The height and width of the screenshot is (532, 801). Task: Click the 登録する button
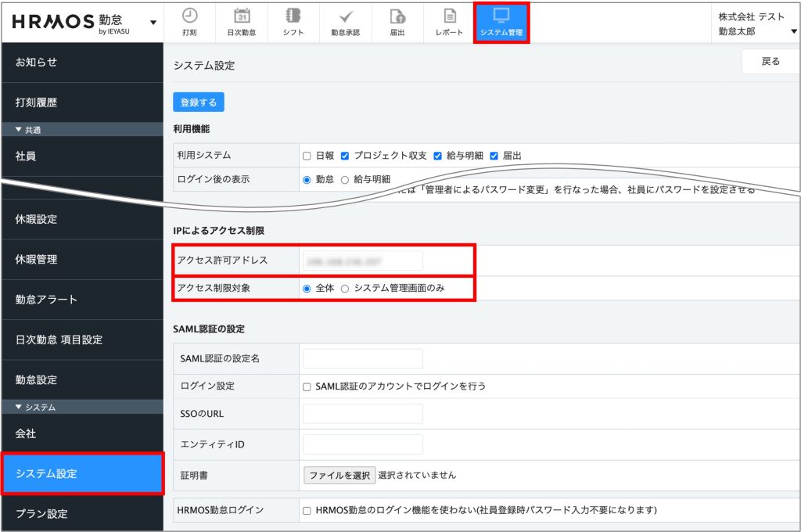(x=199, y=102)
